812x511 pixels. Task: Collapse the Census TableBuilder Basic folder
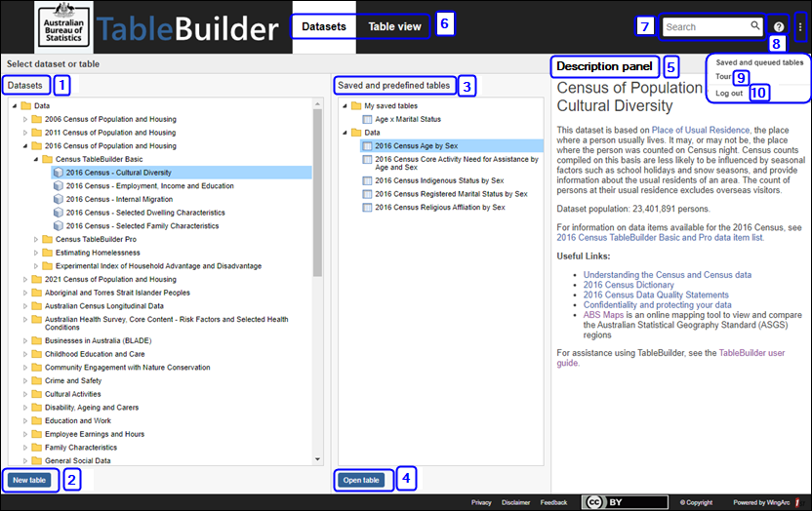36,159
